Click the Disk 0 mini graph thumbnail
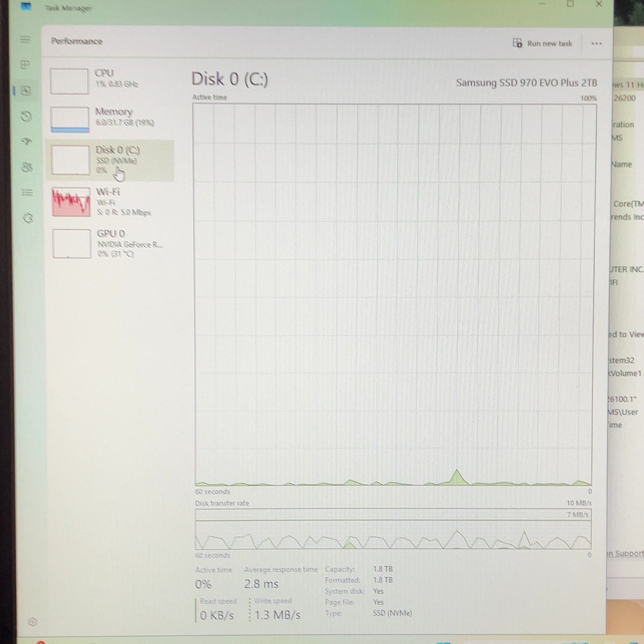The image size is (644, 644). pyautogui.click(x=70, y=160)
